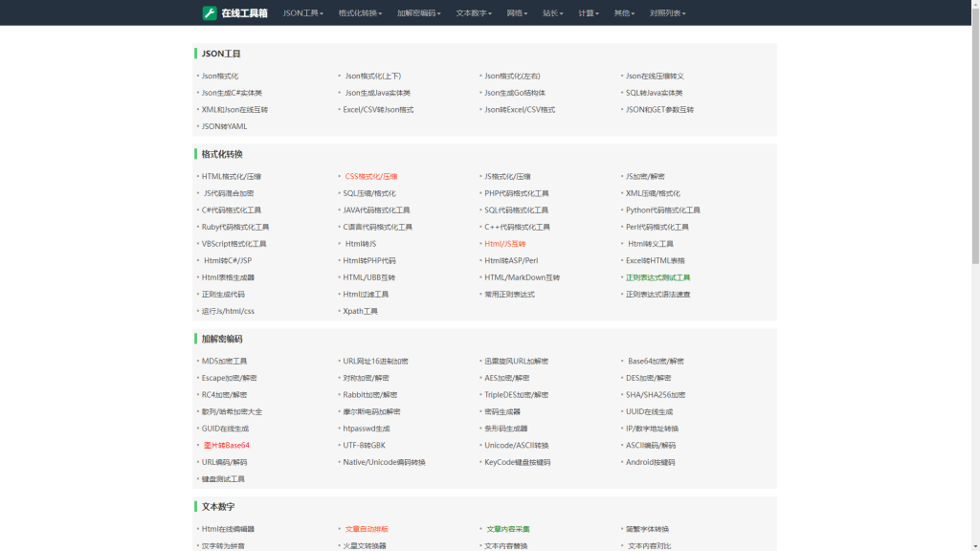Open HTML格式化/压缩 link
The height and width of the screenshot is (551, 980).
point(232,177)
